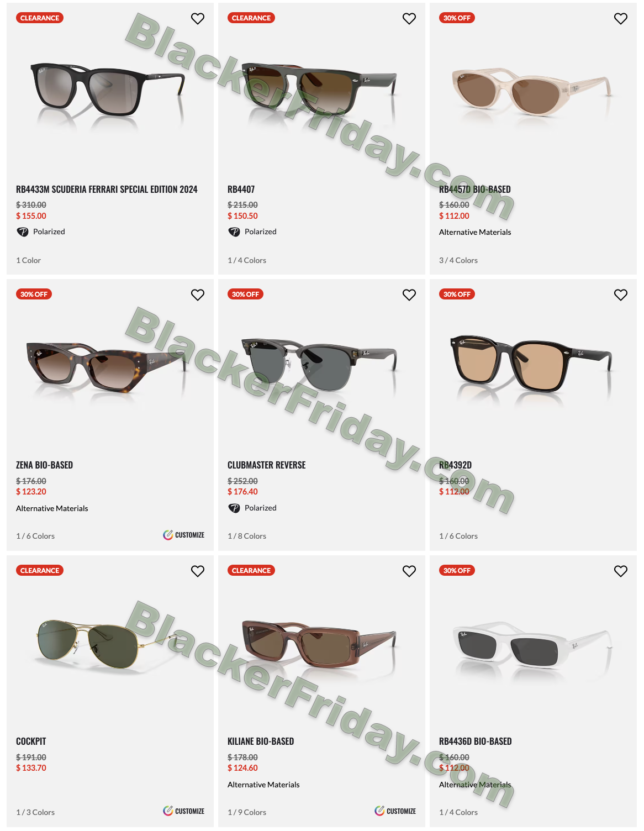Click the Clearance badge on RB4407

point(251,18)
